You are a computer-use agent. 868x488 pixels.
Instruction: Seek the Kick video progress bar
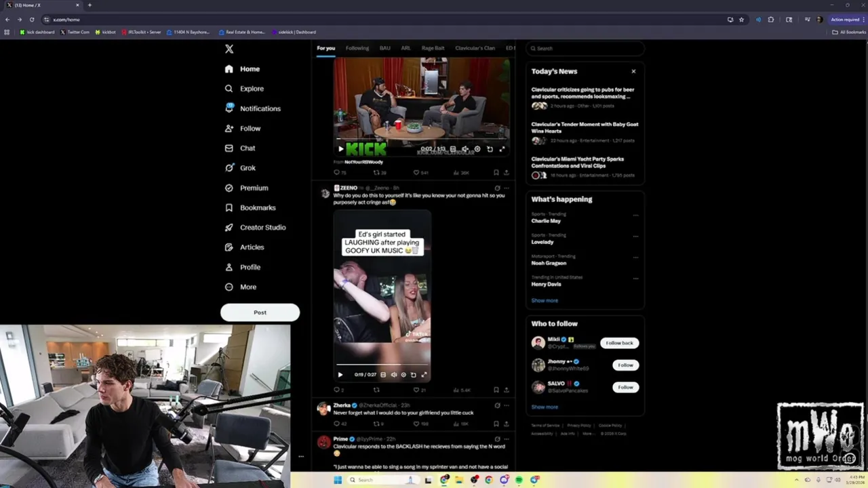coord(421,140)
